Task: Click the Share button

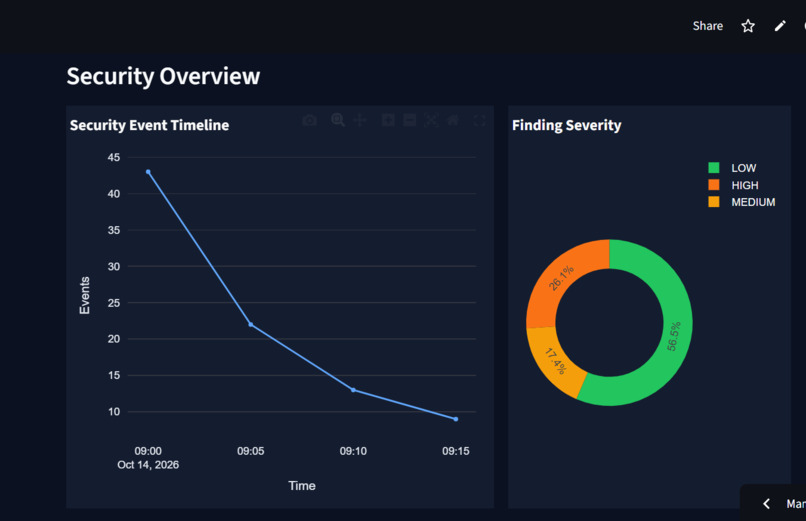Action: coord(707,26)
